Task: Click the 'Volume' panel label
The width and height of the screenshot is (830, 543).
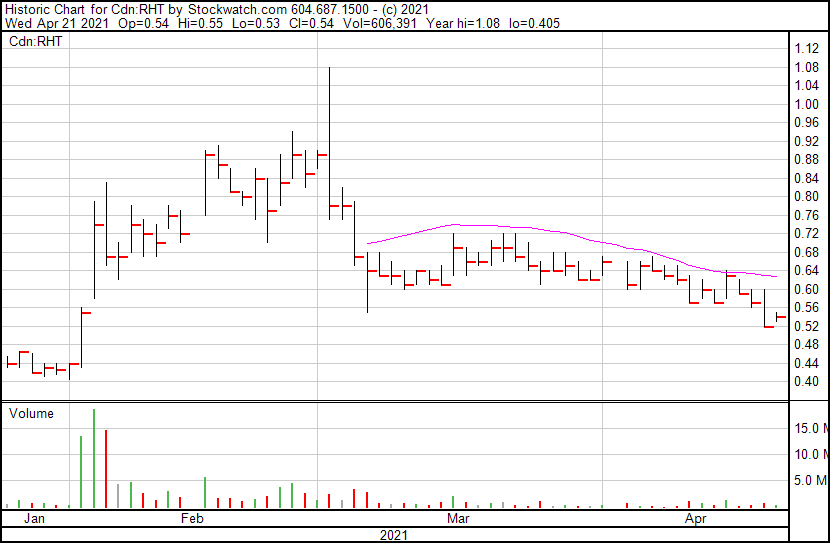Action: (31, 413)
